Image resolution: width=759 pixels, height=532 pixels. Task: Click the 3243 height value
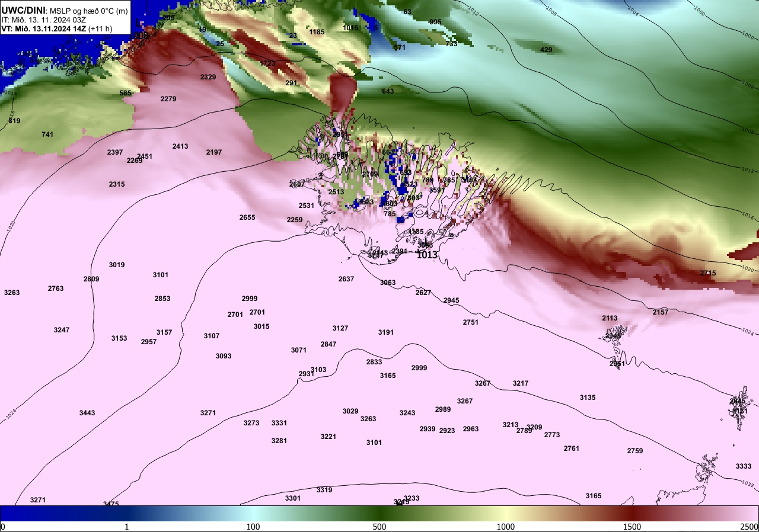pos(407,413)
